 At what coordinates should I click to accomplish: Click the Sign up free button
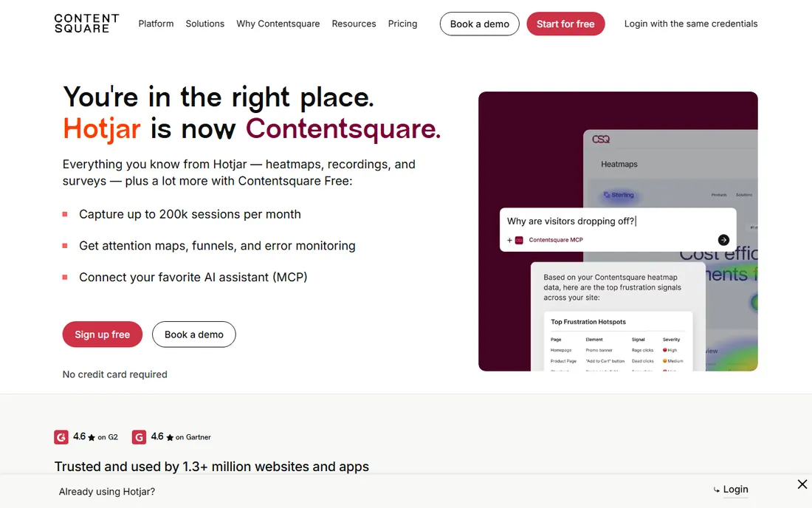coord(103,334)
